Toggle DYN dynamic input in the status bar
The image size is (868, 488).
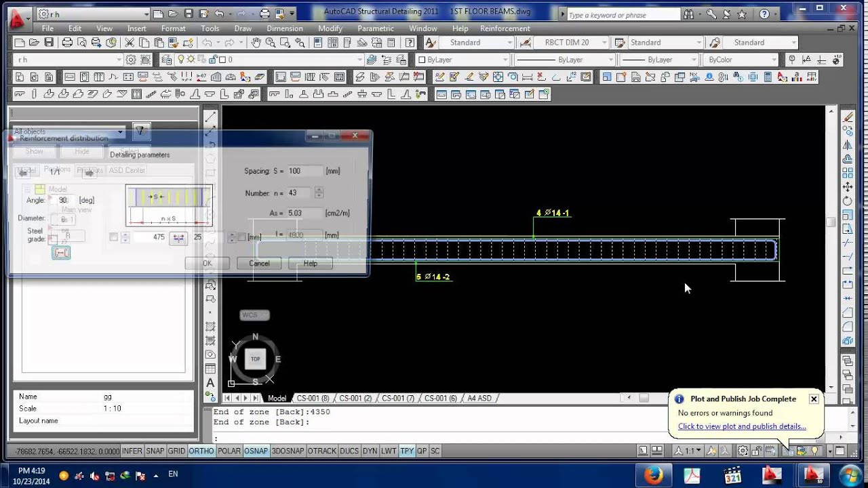tap(370, 451)
